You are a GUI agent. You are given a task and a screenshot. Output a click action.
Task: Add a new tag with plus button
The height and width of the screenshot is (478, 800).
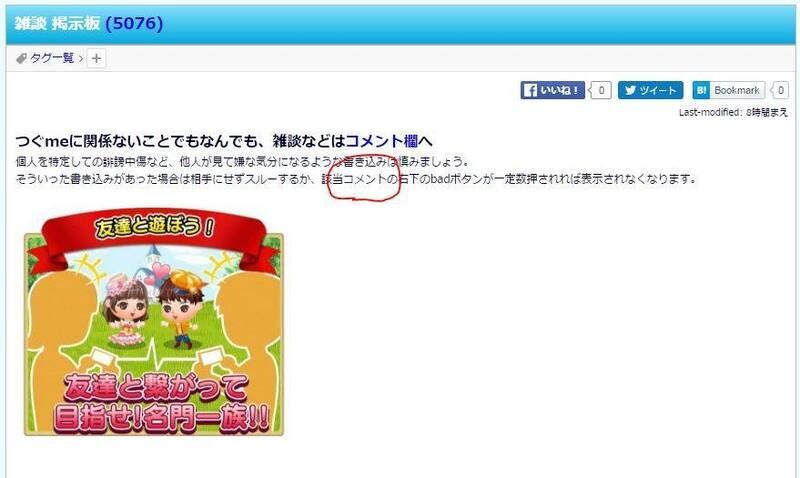pyautogui.click(x=96, y=59)
